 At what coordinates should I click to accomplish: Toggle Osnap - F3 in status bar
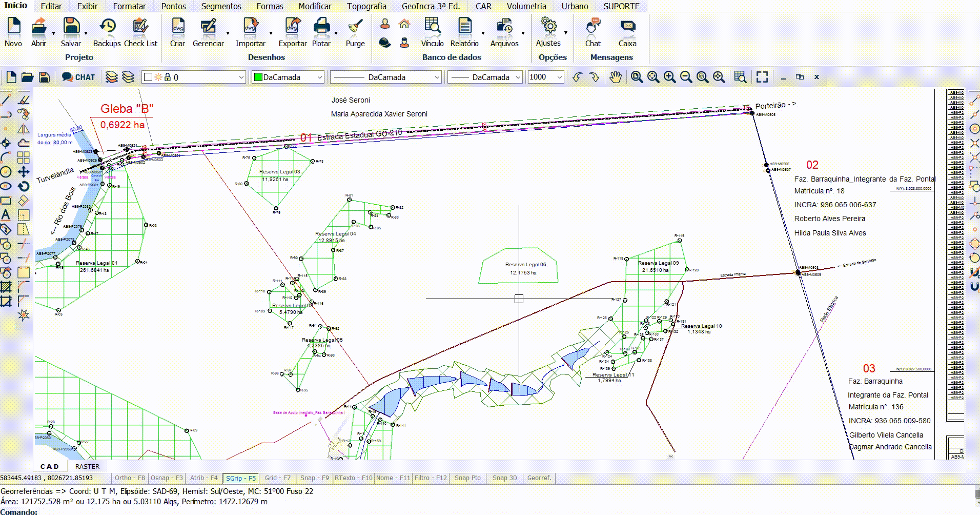pyautogui.click(x=167, y=478)
